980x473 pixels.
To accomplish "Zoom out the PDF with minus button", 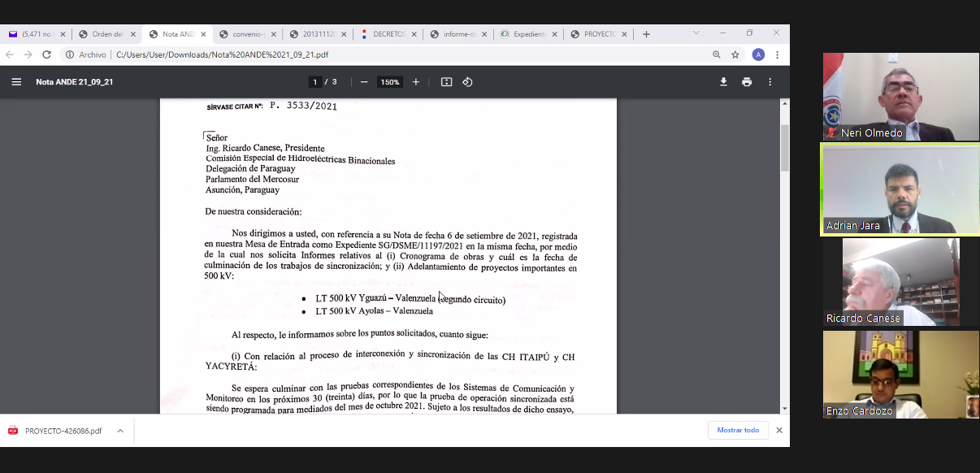I will pyautogui.click(x=364, y=82).
